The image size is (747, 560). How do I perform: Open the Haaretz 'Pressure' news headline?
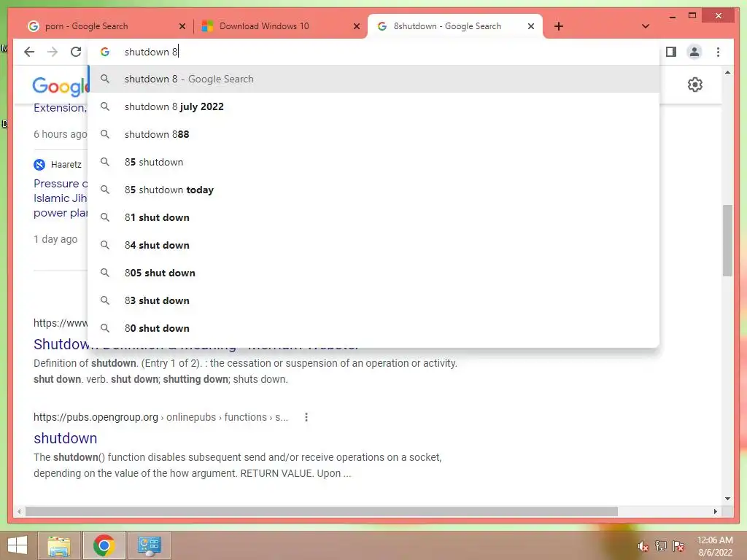pyautogui.click(x=61, y=198)
